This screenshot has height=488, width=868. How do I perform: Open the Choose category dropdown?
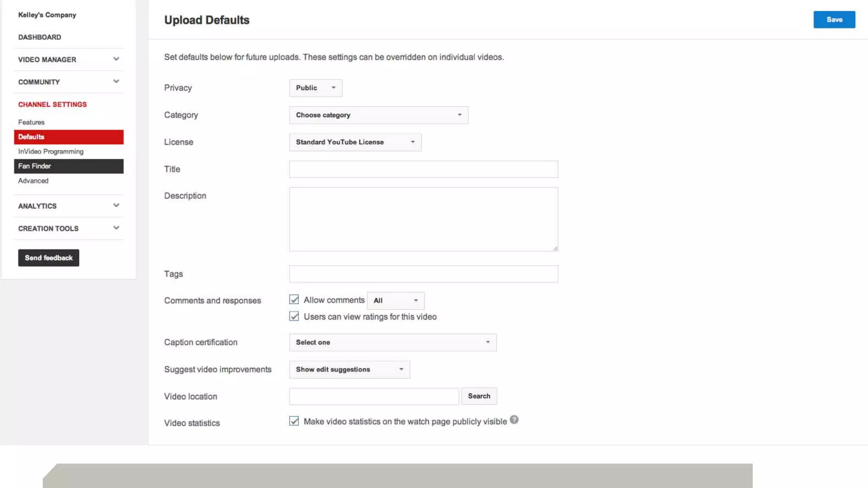(x=378, y=115)
